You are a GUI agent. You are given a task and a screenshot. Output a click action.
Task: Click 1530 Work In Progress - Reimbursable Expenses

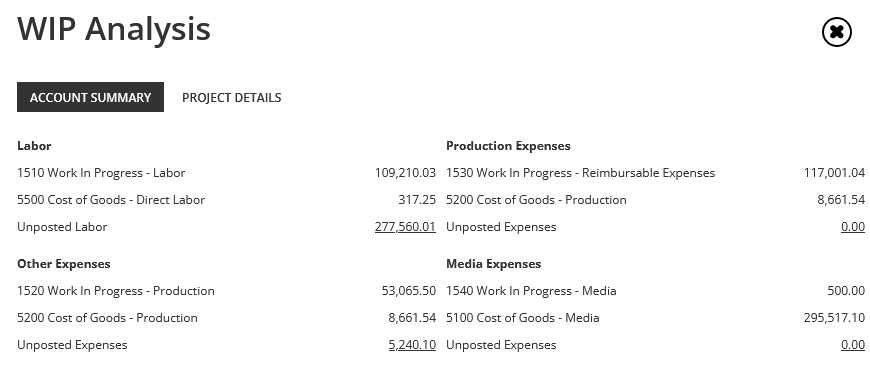(580, 173)
